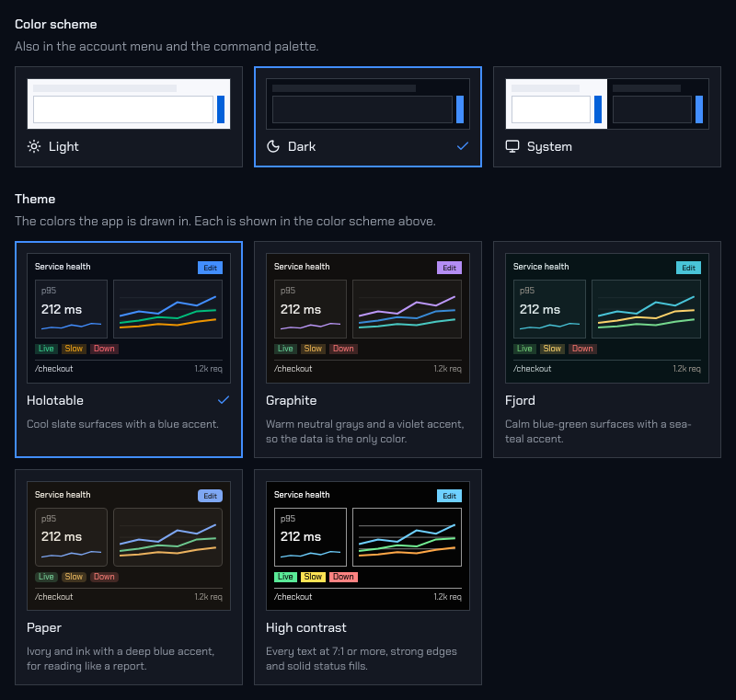Select the Light color scheme card

click(129, 116)
